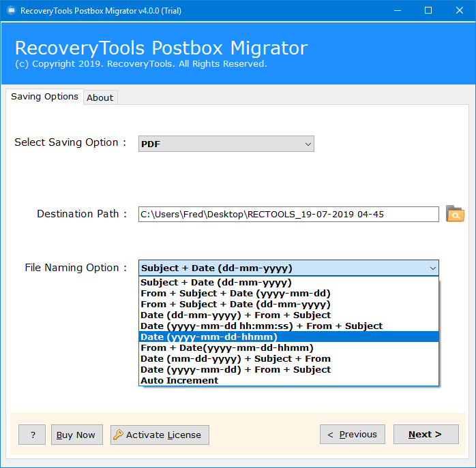Choose 'Subject + Date (dd-mm-yyyy)' from list

click(x=288, y=283)
